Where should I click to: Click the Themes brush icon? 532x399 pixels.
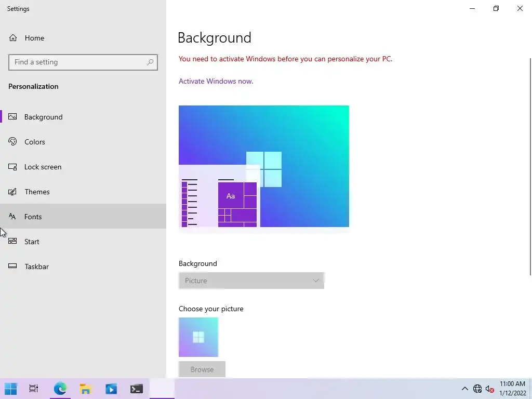coord(12,192)
